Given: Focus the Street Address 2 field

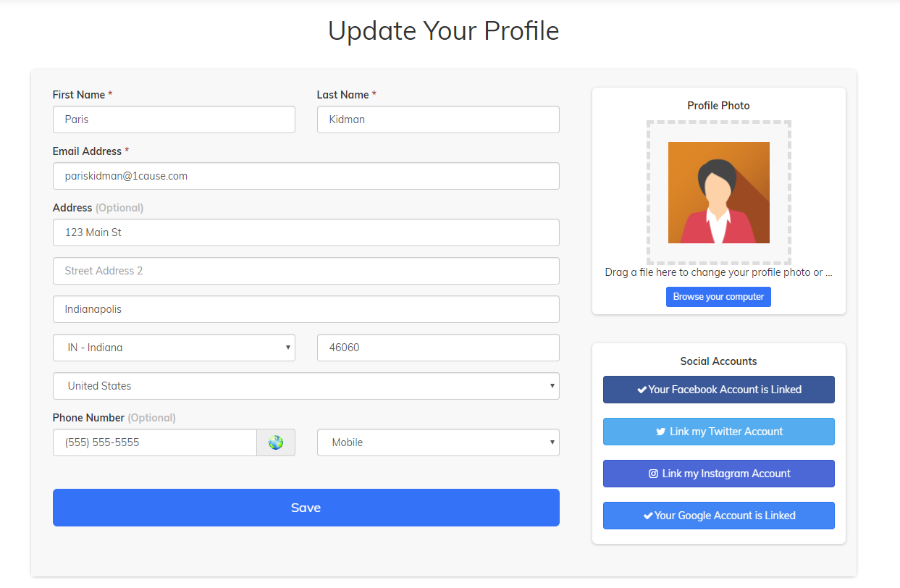Looking at the screenshot, I should [306, 271].
